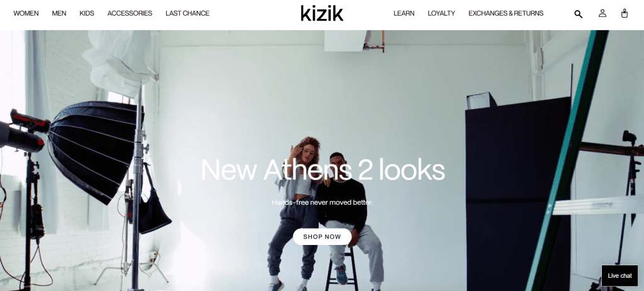Screen dimensions: 644x291
Task: Open the shopping bag icon
Action: [625, 13]
